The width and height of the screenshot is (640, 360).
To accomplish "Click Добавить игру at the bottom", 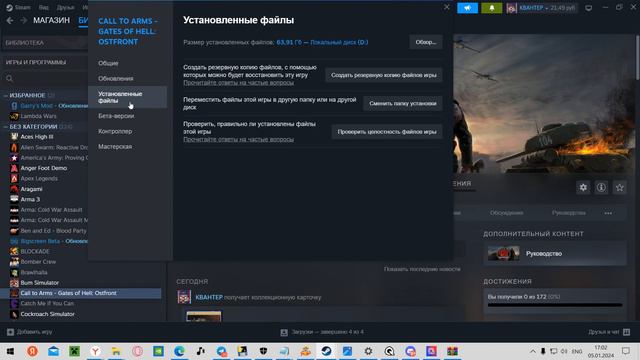I will coord(29,332).
